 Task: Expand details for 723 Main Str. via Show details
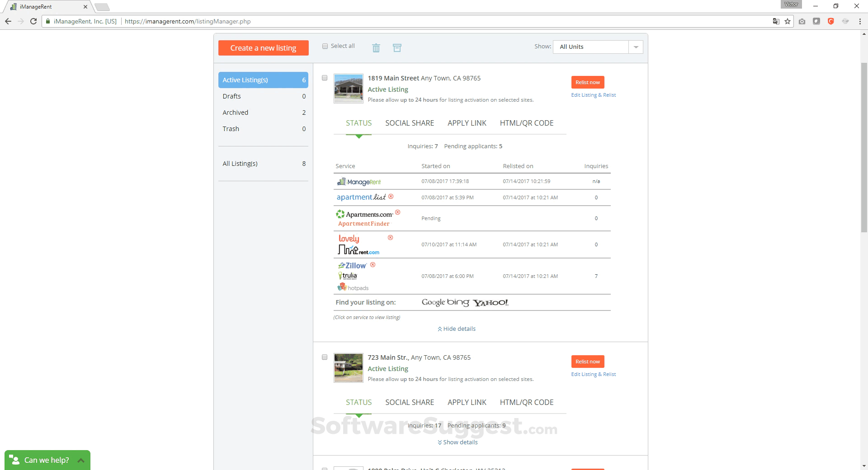(x=458, y=442)
